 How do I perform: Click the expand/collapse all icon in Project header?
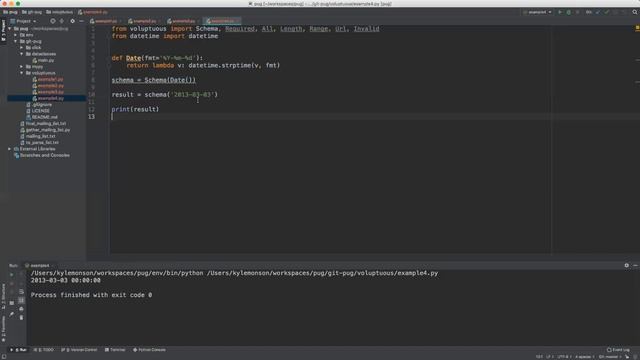pos(62,21)
